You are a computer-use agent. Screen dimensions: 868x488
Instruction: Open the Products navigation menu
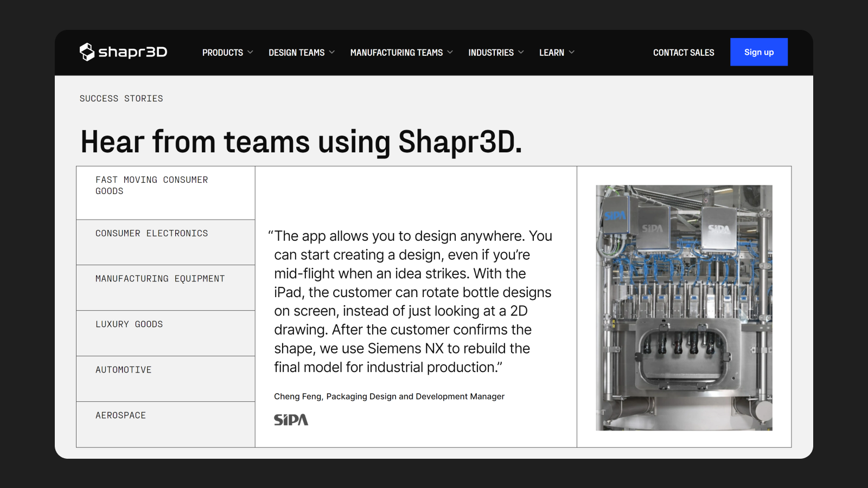click(x=222, y=53)
